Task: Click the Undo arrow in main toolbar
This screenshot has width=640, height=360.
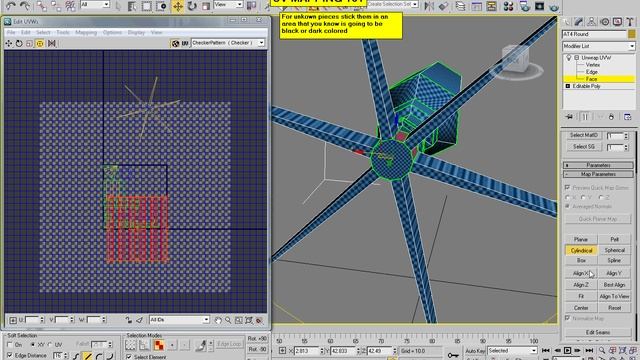Action: tap(11, 5)
